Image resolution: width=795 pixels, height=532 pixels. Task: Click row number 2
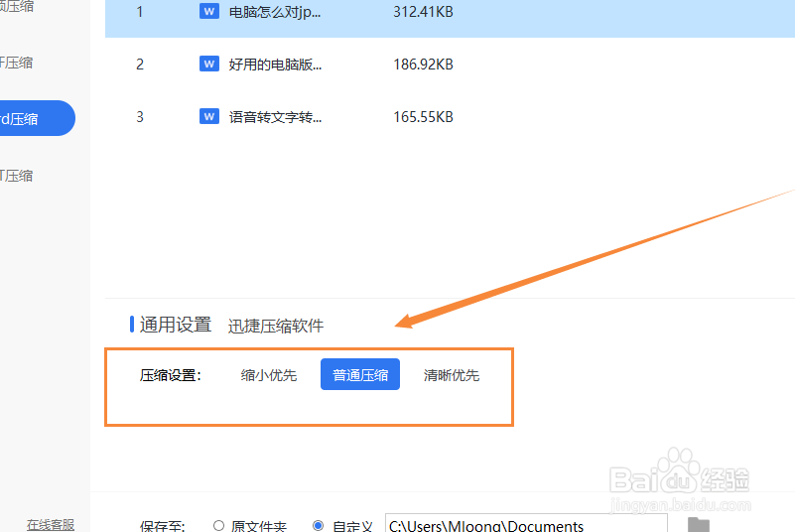click(x=139, y=65)
